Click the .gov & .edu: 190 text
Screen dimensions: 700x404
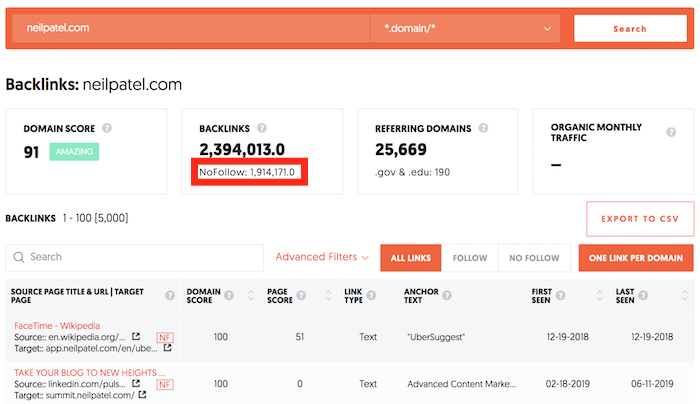[412, 172]
